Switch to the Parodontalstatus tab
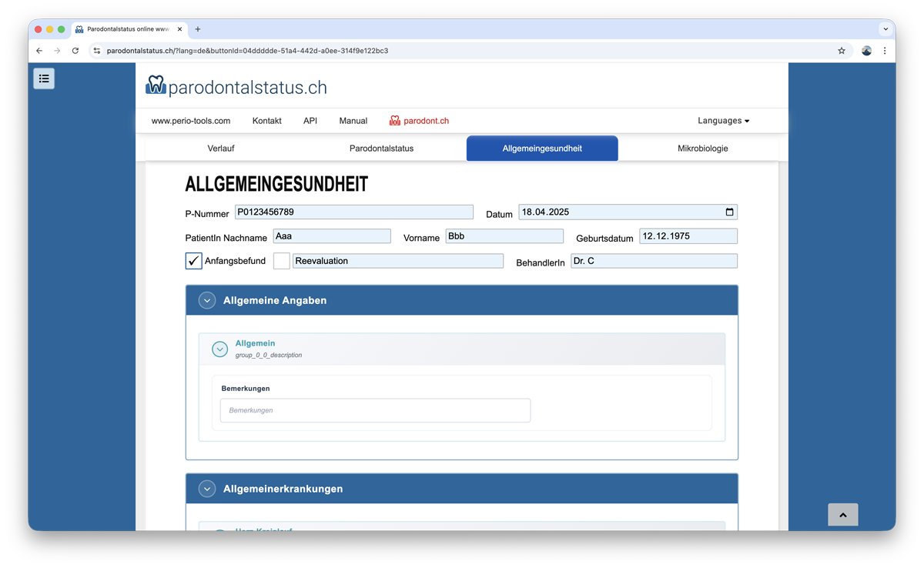 coord(381,149)
